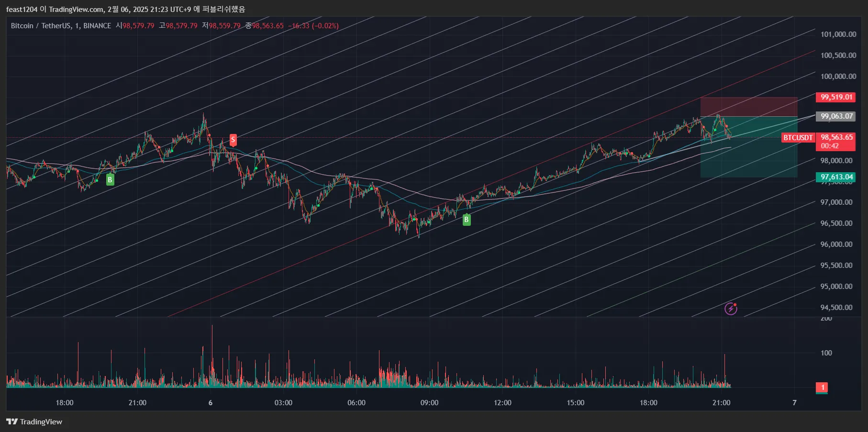Click the 종98,563.65 close value
The image size is (868, 432).
(x=264, y=26)
